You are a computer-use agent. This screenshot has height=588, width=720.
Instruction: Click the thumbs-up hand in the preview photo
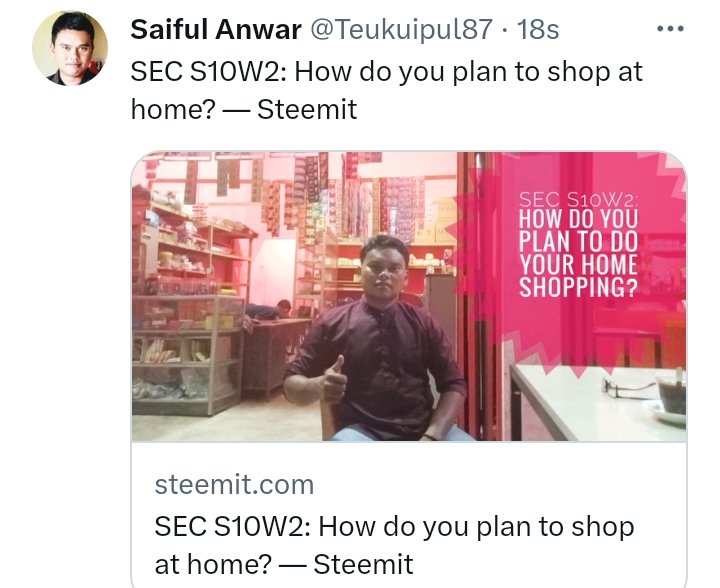pos(333,381)
